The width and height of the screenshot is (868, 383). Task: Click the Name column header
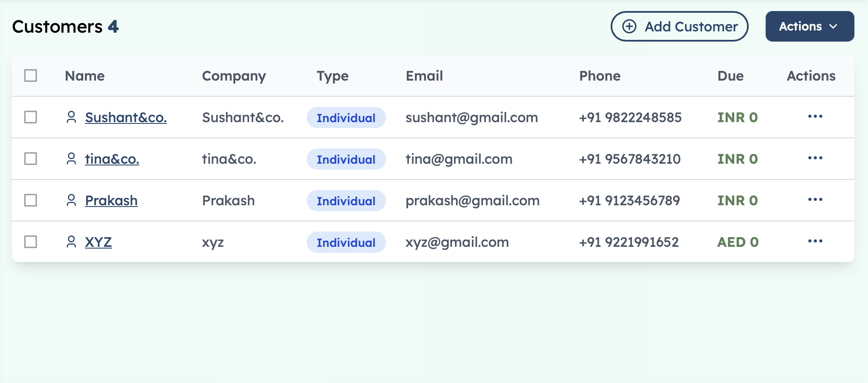tap(85, 76)
